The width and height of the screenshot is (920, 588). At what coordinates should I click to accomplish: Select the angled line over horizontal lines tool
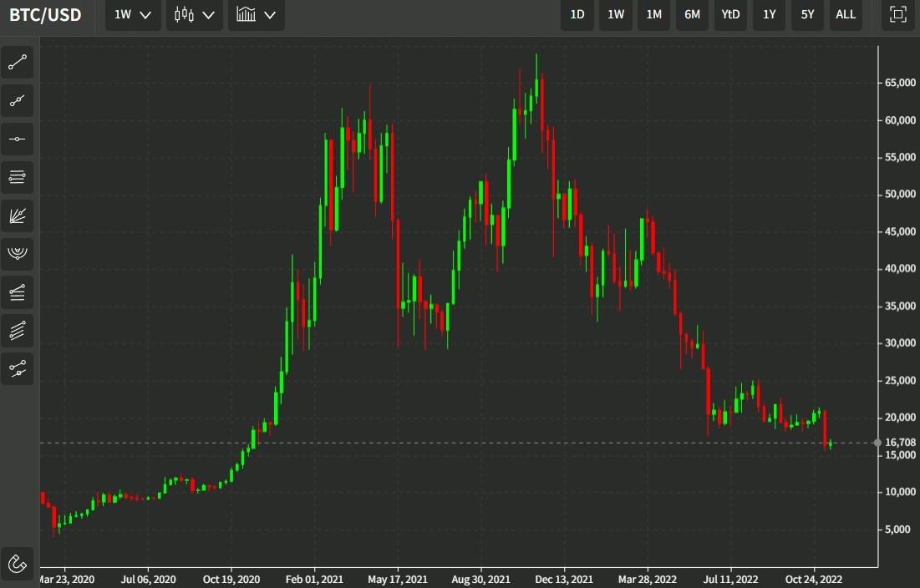pos(17,292)
